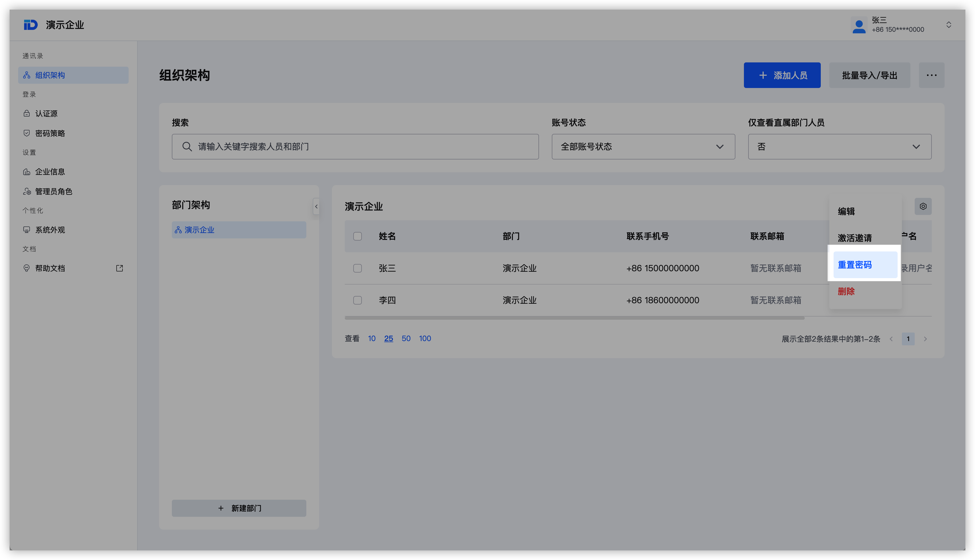Click 演示企业 department cell in 李四 row
This screenshot has height=560, width=975.
520,300
